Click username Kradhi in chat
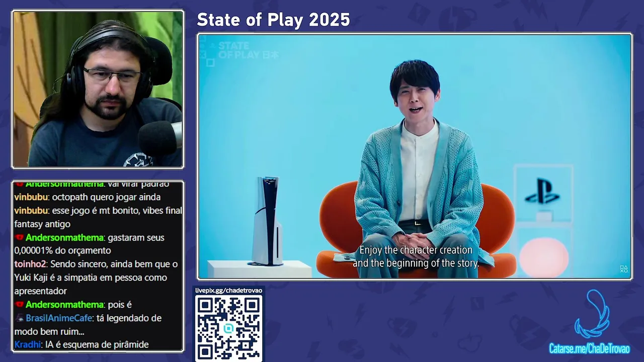 tap(28, 345)
